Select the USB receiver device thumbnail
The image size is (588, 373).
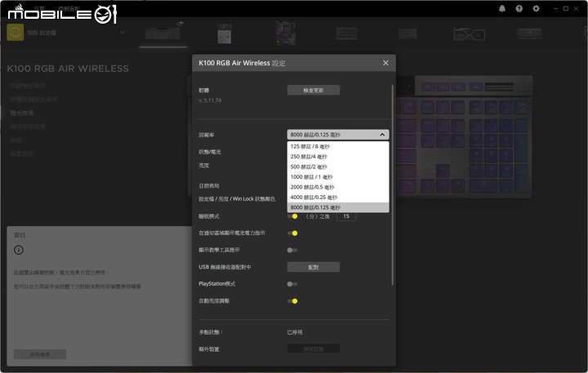click(225, 33)
